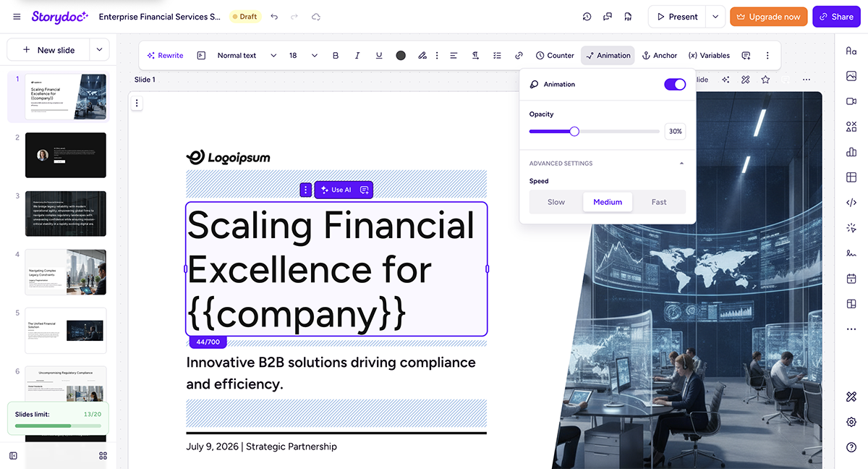Click the add comment icon in text toolbar
This screenshot has width=868, height=469.
coord(746,55)
